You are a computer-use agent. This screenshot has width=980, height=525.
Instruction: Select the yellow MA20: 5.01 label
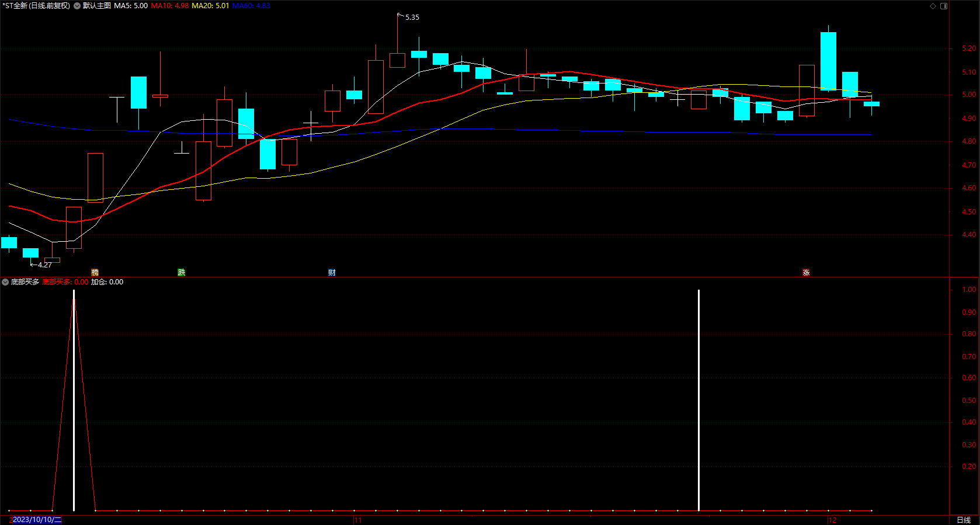point(210,6)
